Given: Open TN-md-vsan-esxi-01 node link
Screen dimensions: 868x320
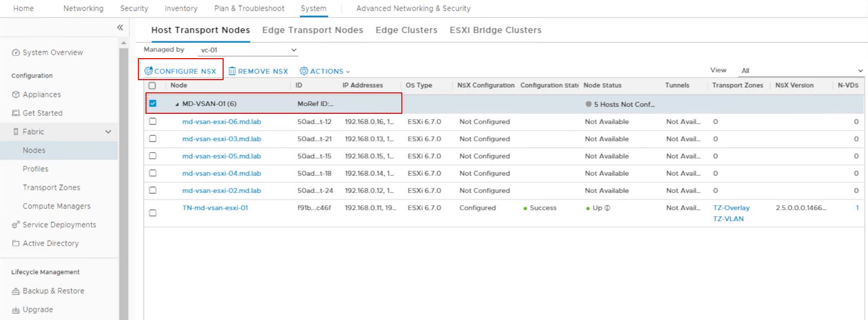Looking at the screenshot, I should 215,208.
